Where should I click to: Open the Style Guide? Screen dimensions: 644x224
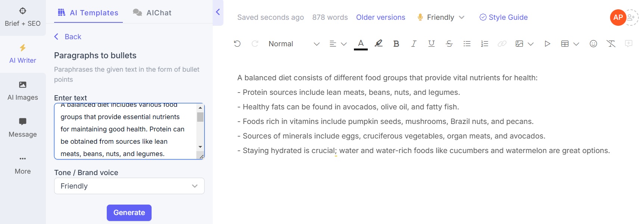(x=503, y=17)
